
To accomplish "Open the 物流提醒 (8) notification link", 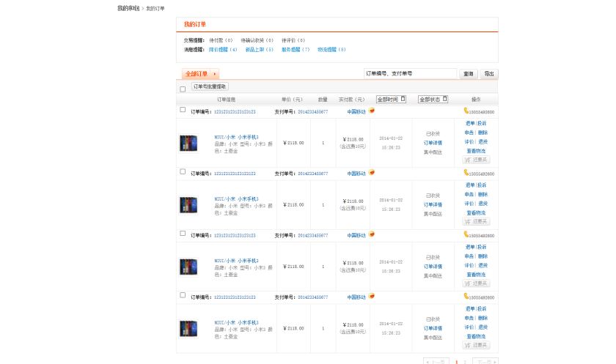I will [331, 49].
